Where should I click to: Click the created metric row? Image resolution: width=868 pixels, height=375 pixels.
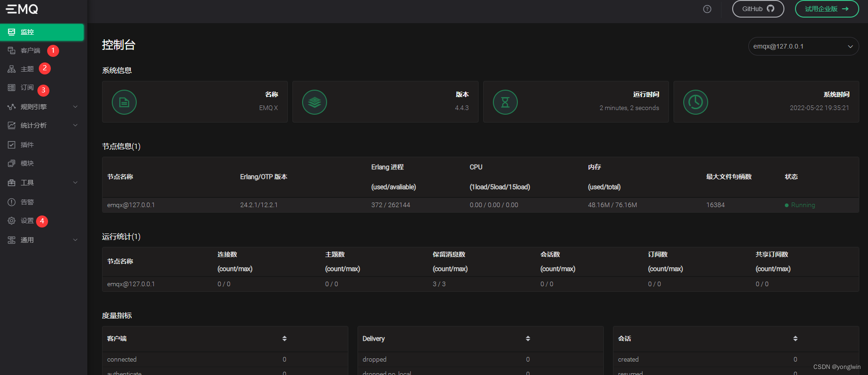(736, 359)
